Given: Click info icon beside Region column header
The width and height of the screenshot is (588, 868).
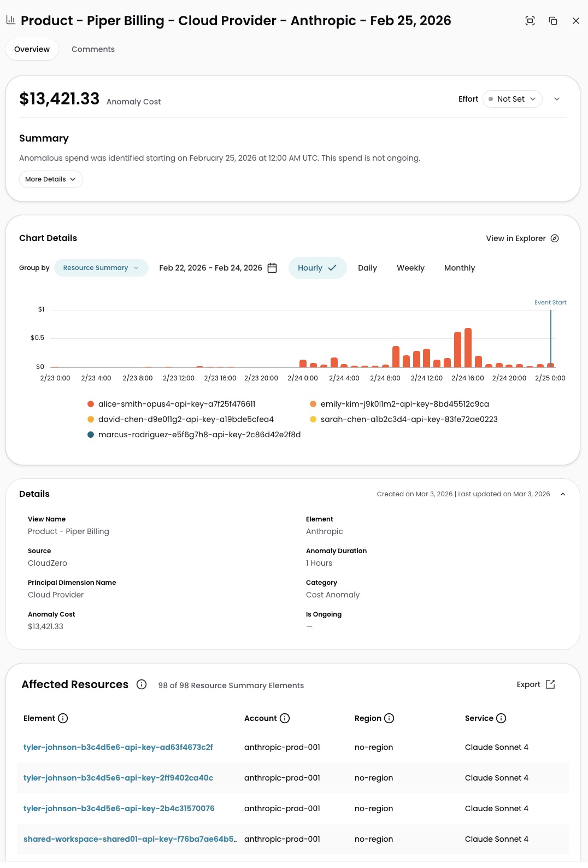Looking at the screenshot, I should [x=389, y=718].
